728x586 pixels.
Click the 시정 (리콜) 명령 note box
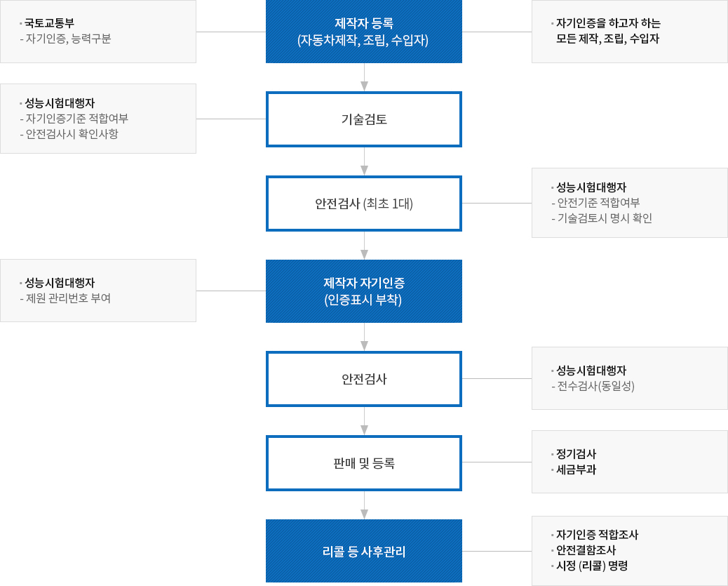coord(629,551)
